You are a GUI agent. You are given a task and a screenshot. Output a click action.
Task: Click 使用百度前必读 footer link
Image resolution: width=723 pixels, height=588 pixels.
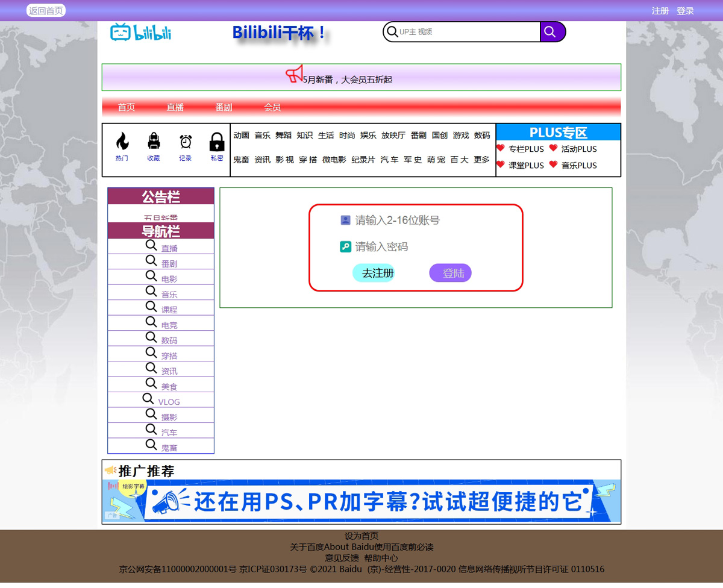pyautogui.click(x=404, y=547)
